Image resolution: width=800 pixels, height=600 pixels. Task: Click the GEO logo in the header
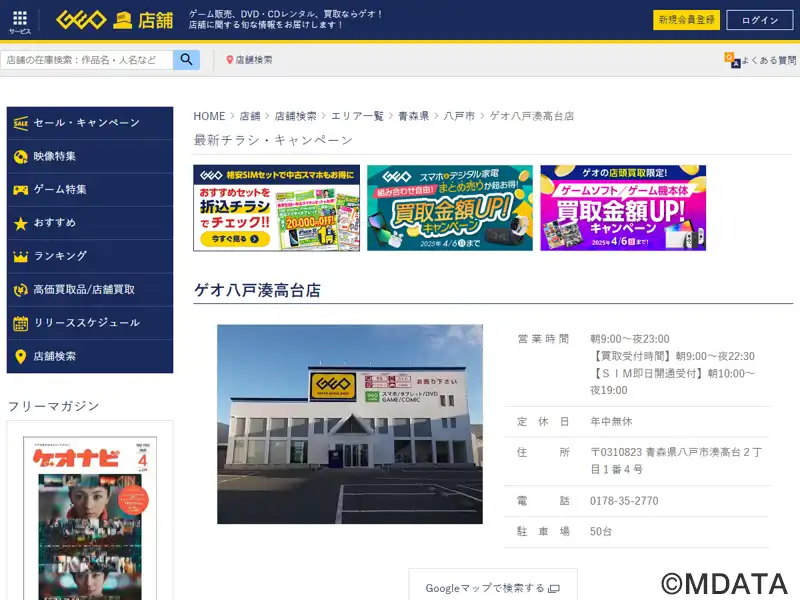(x=81, y=20)
